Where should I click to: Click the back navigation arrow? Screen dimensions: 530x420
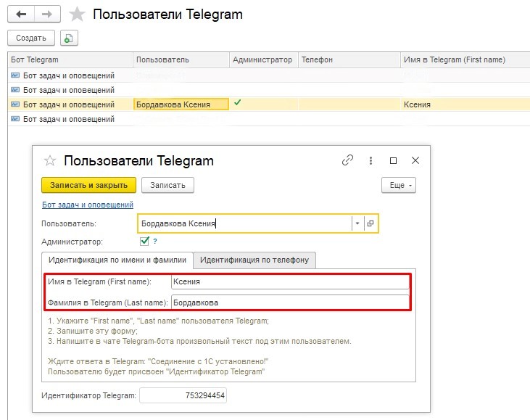[x=21, y=15]
